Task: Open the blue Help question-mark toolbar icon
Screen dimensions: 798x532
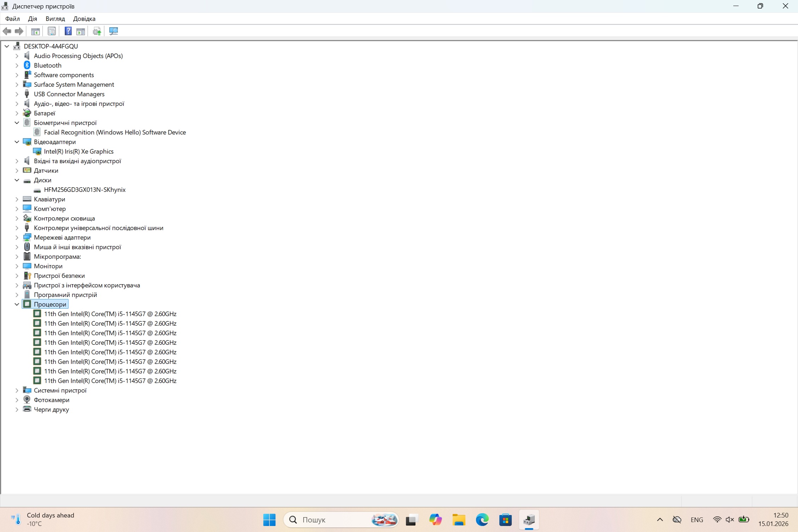Action: point(68,31)
